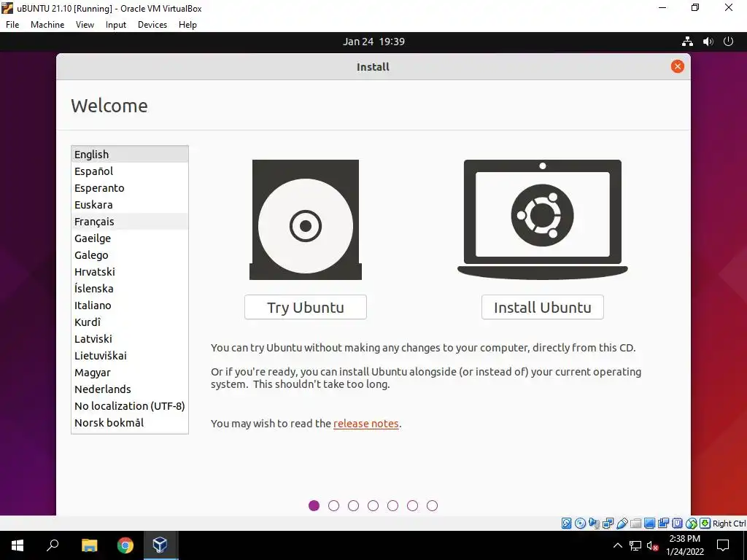Select Íslenska language

130,289
